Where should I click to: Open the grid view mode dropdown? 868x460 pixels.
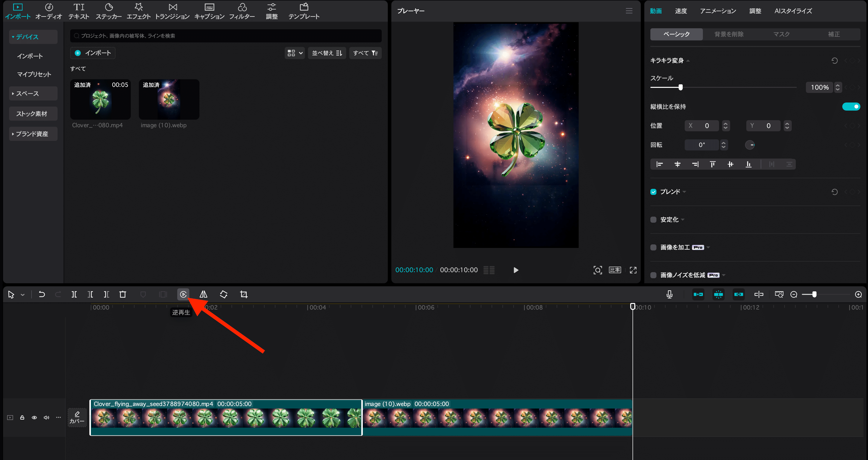click(x=295, y=53)
